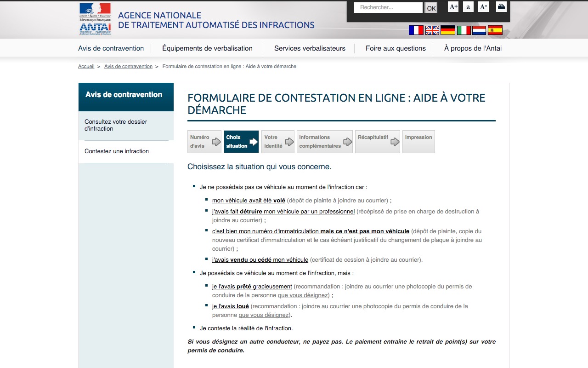
Task: Click 'que vous désignez' link in prêté option
Action: click(303, 295)
